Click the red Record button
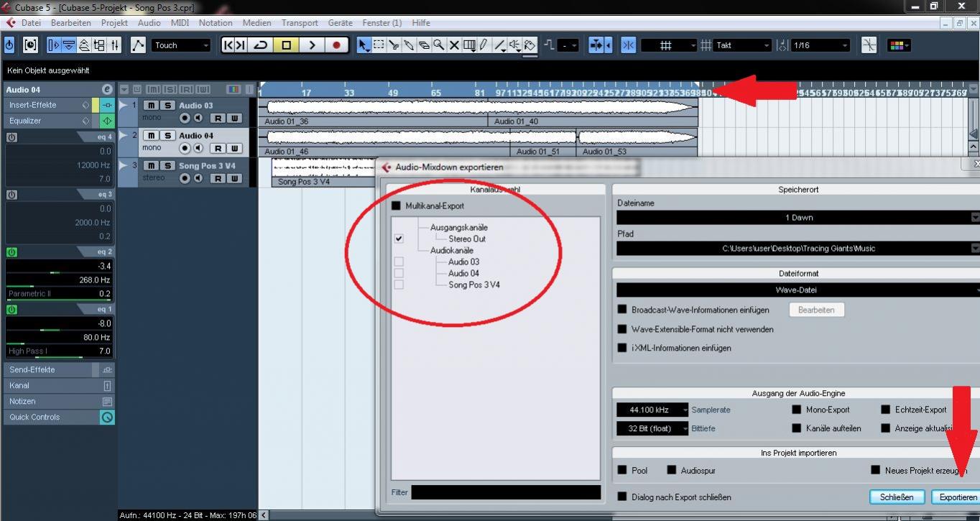This screenshot has width=980, height=521. [x=336, y=45]
